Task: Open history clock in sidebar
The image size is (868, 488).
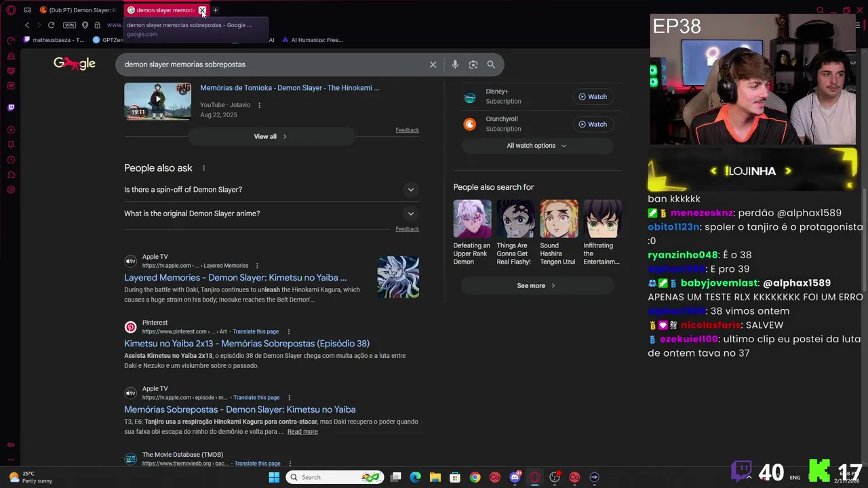Action: point(11,160)
